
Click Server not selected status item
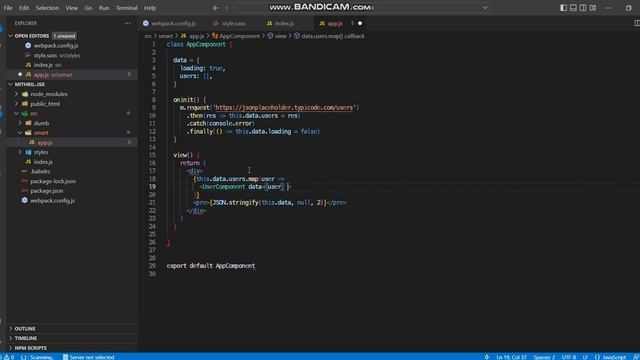[89, 357]
